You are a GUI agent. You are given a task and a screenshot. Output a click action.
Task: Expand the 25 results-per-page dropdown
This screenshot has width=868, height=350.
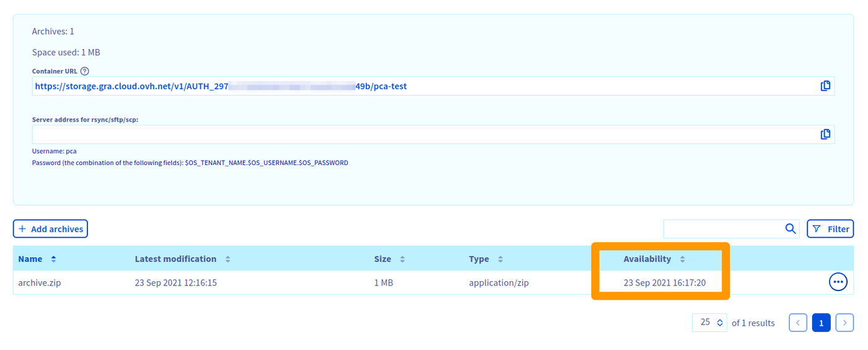(709, 323)
